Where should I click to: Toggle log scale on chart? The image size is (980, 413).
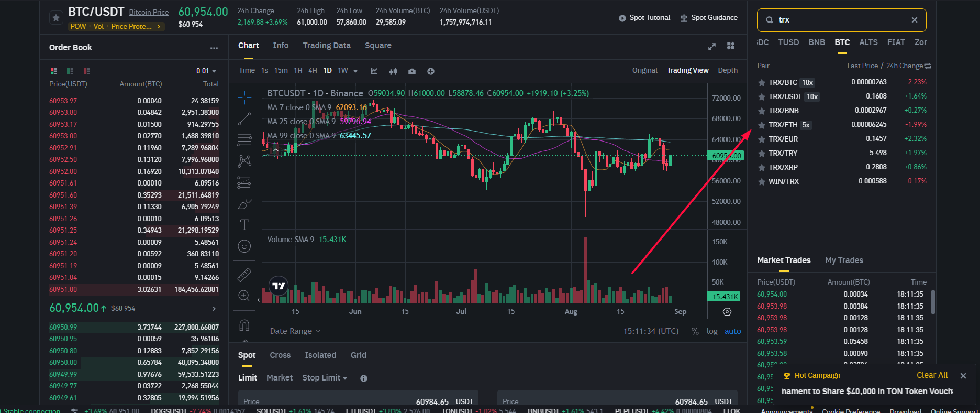click(x=712, y=331)
